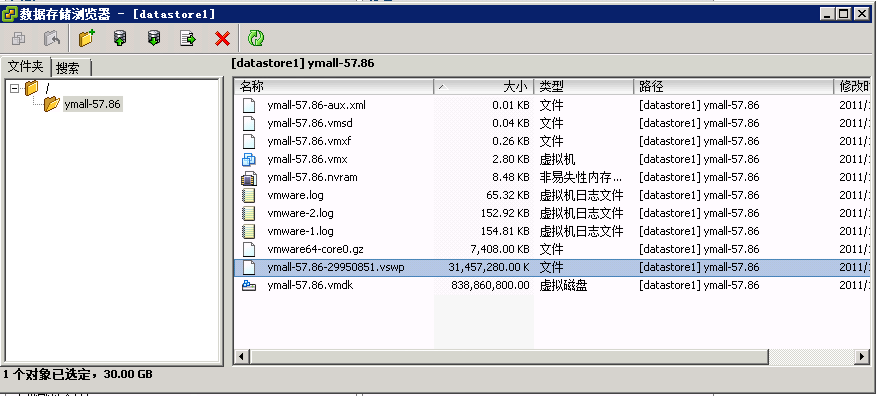Select the file name ymall-57.86.vmx

307,159
